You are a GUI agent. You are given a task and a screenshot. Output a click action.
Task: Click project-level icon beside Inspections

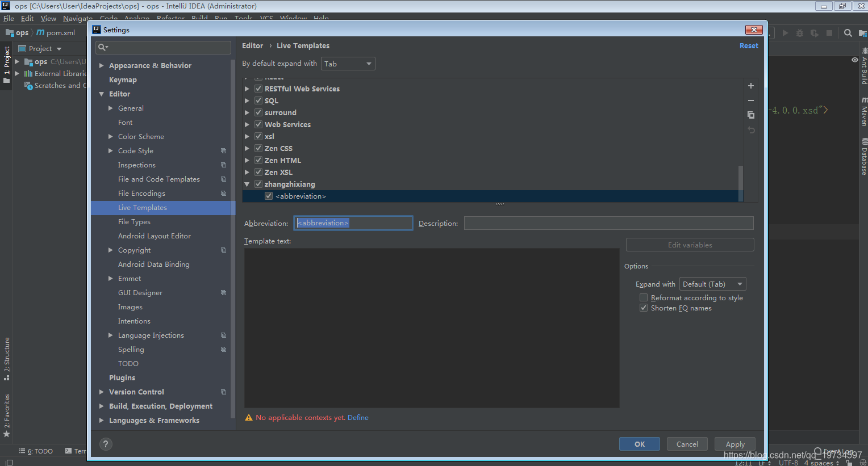223,165
